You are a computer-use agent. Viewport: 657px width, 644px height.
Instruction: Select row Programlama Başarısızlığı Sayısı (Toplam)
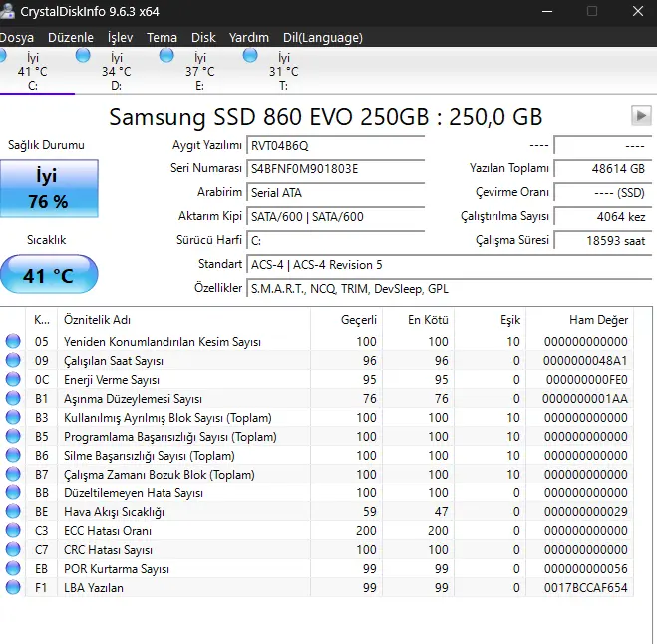317,437
